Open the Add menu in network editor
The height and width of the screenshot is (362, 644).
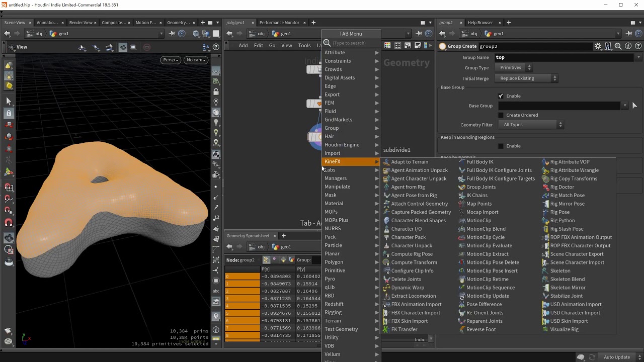click(243, 45)
